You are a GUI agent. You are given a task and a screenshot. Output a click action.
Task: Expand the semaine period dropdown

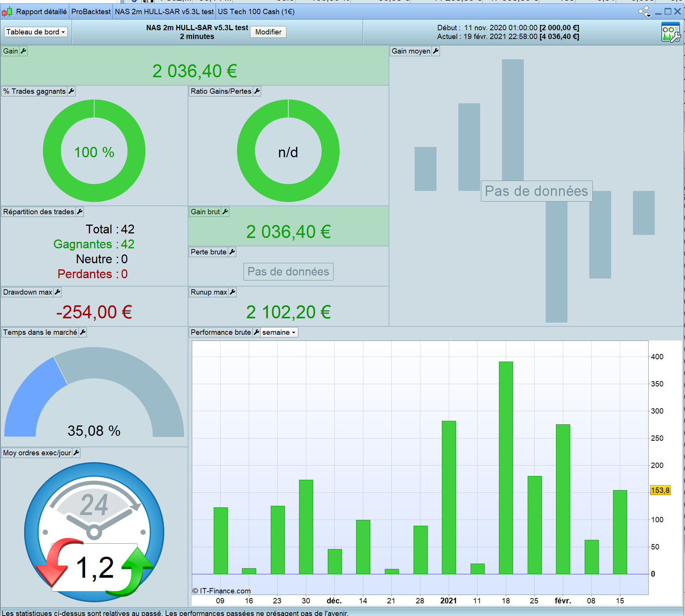point(279,332)
